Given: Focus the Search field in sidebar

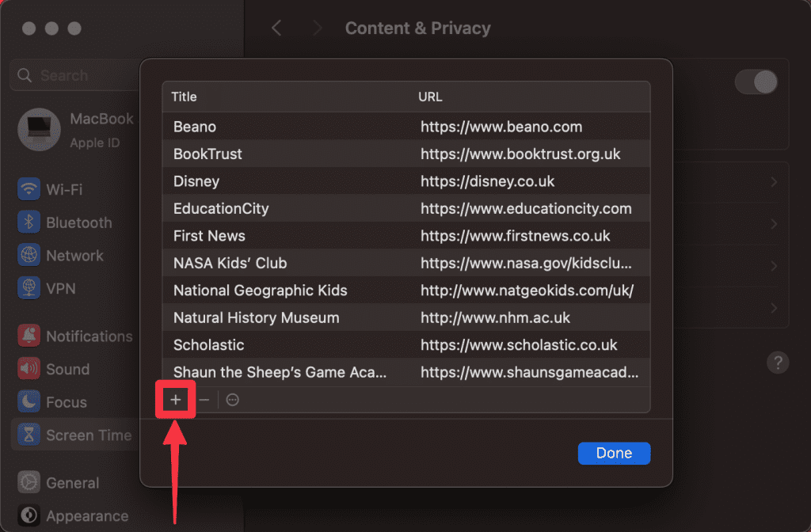Looking at the screenshot, I should point(74,75).
